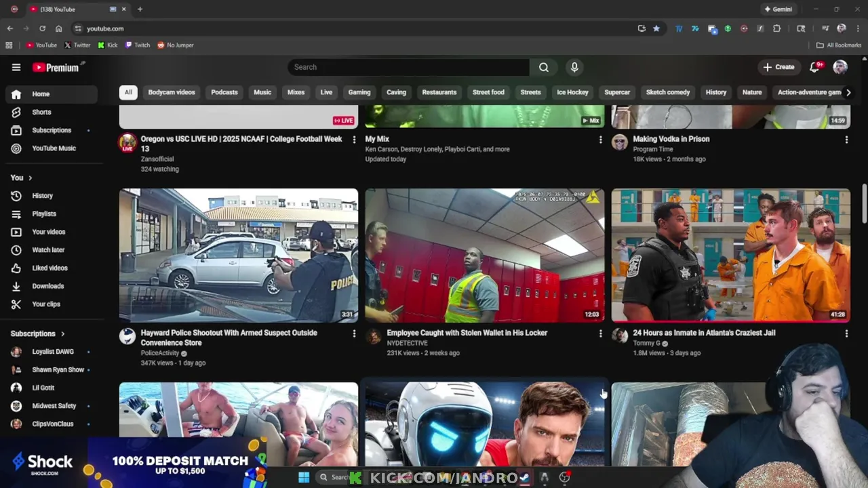The image size is (868, 488).
Task: Open Subscriptions in the sidebar
Action: 52,130
